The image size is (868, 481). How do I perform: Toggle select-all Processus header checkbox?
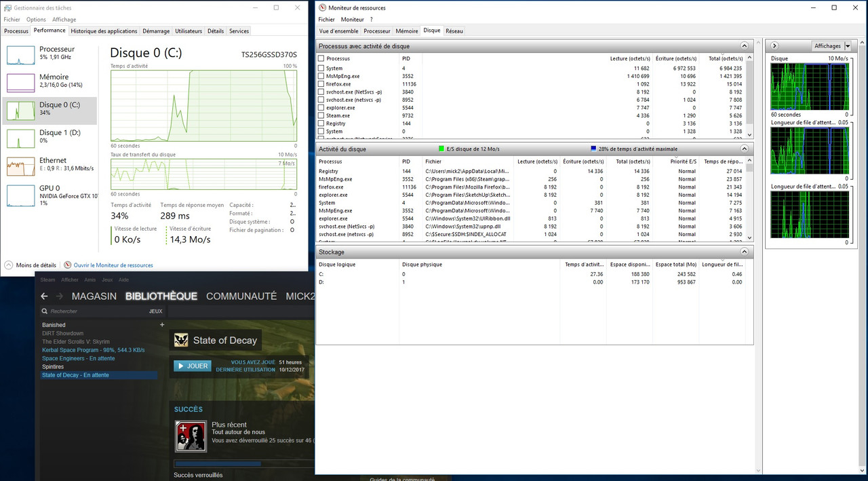click(x=321, y=58)
